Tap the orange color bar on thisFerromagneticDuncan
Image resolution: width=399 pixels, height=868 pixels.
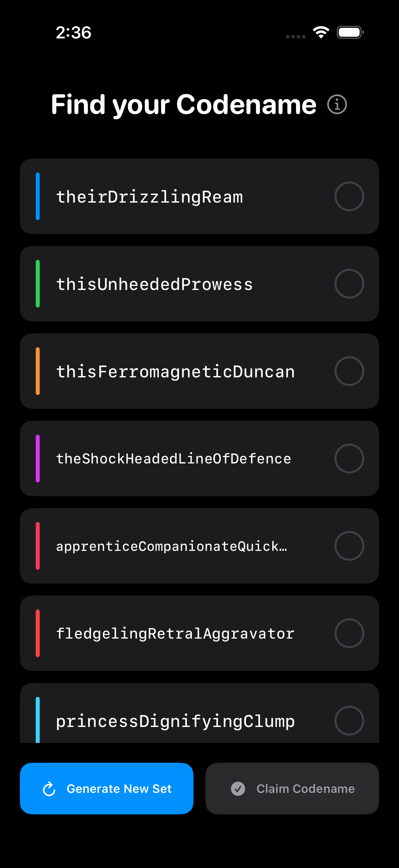[x=38, y=371]
